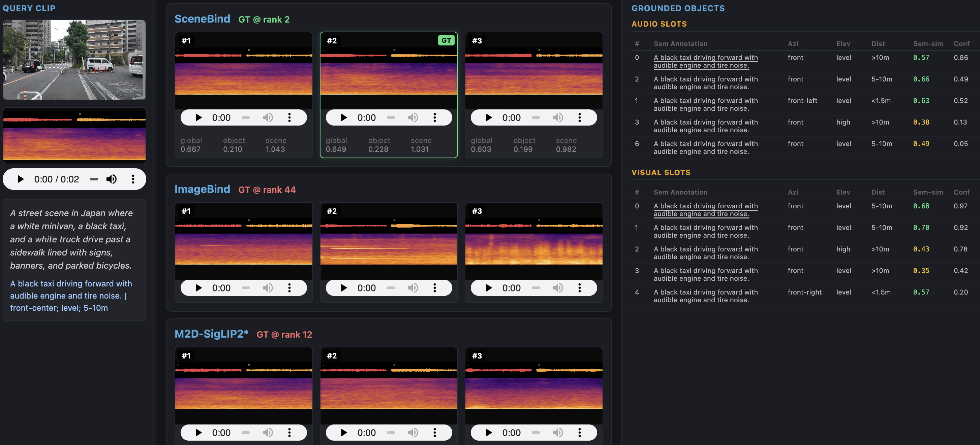Play M2D-SigLIP2 result #3 audio
Image resolution: width=980 pixels, height=445 pixels.
(x=488, y=433)
